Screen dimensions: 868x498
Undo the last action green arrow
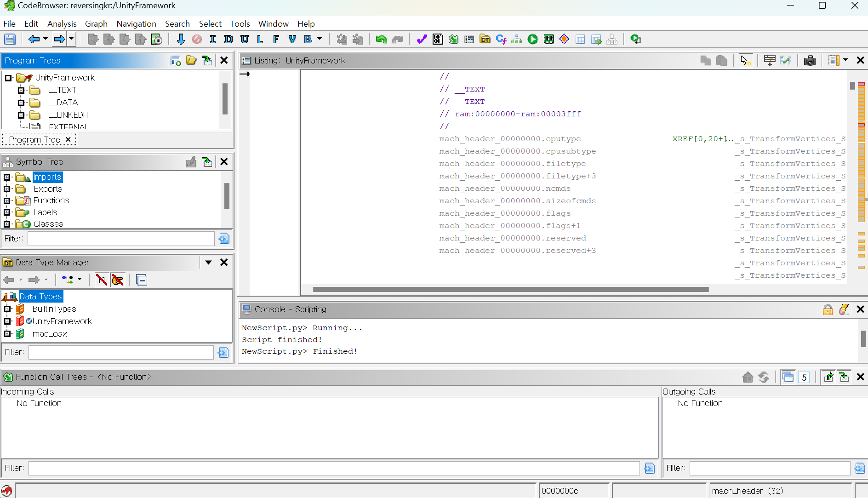(x=381, y=40)
